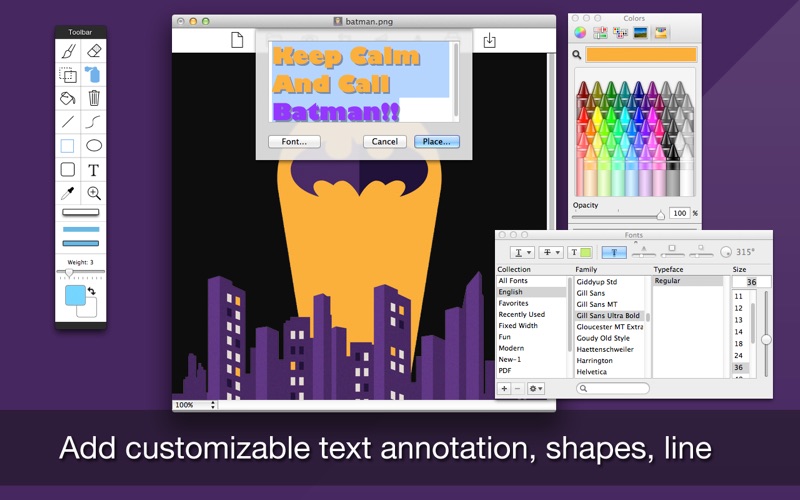Choose the rectangular selection tool
Image resolution: width=800 pixels, height=500 pixels.
point(68,75)
